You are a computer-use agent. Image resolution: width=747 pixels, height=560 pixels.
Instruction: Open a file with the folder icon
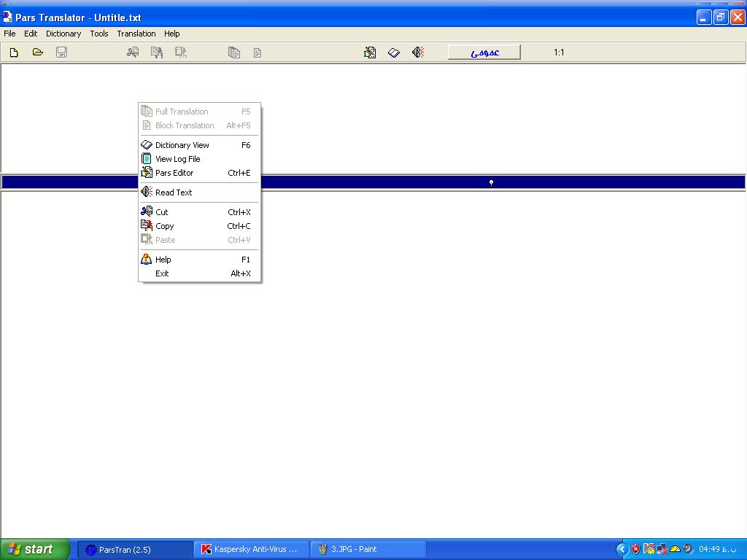(x=38, y=52)
